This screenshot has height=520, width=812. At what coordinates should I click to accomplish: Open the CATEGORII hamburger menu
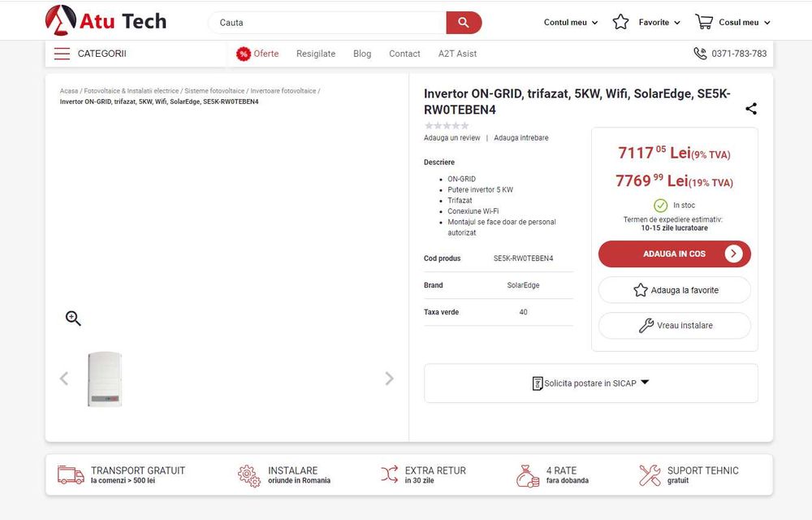63,54
